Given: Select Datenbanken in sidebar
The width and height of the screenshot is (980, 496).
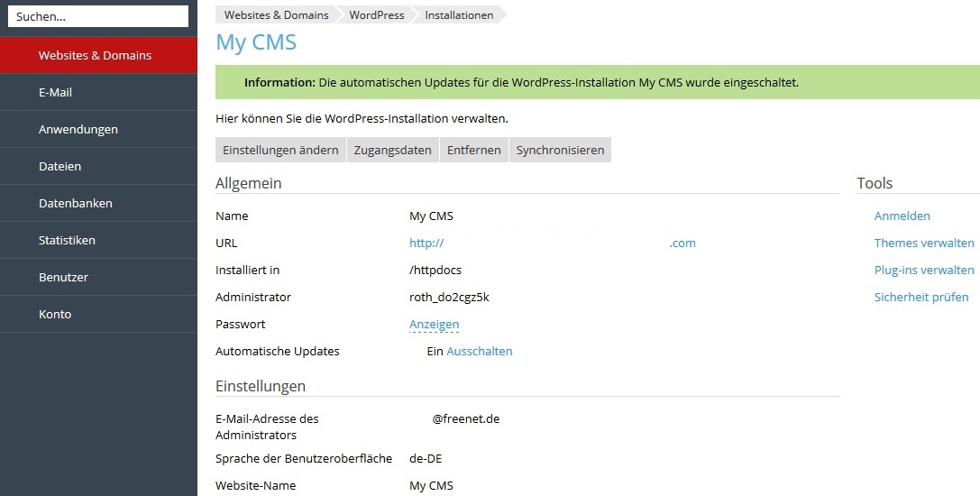Looking at the screenshot, I should 99,203.
